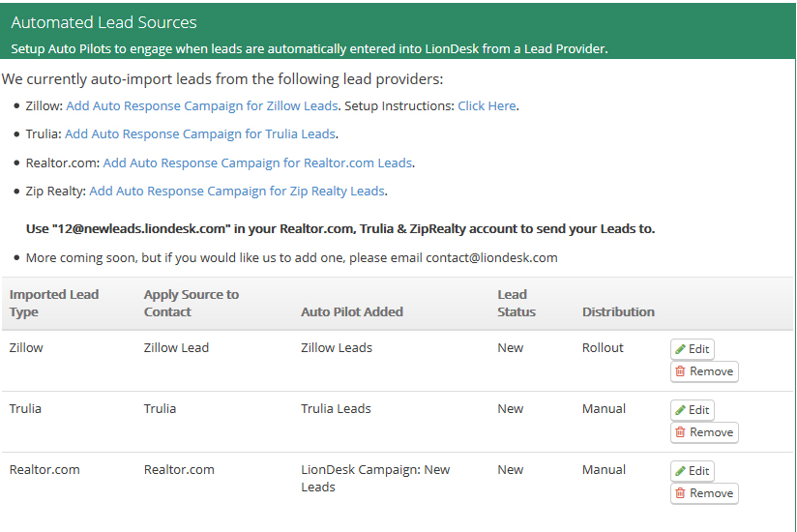Click Zillow in Imported Lead Type column

(26, 347)
